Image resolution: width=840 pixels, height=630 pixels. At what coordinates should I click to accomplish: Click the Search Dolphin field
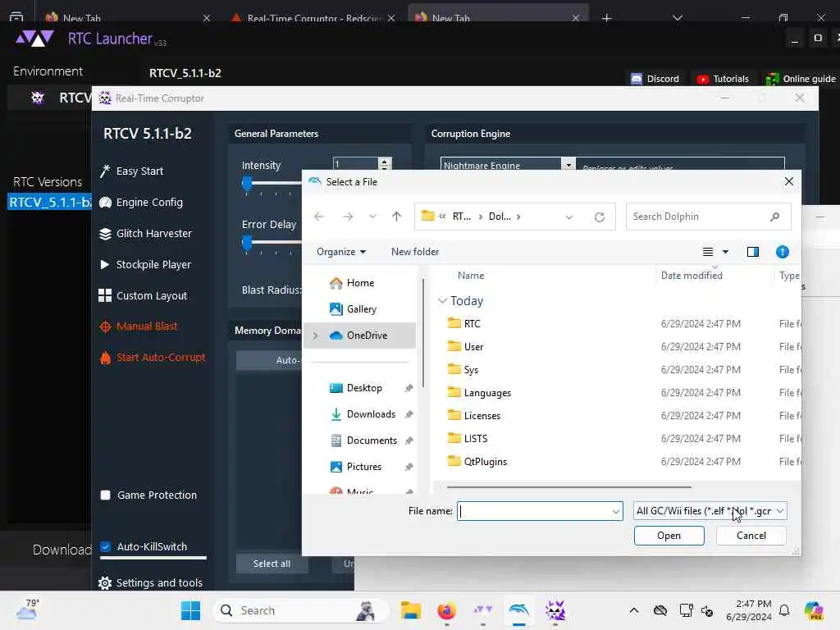pos(708,217)
